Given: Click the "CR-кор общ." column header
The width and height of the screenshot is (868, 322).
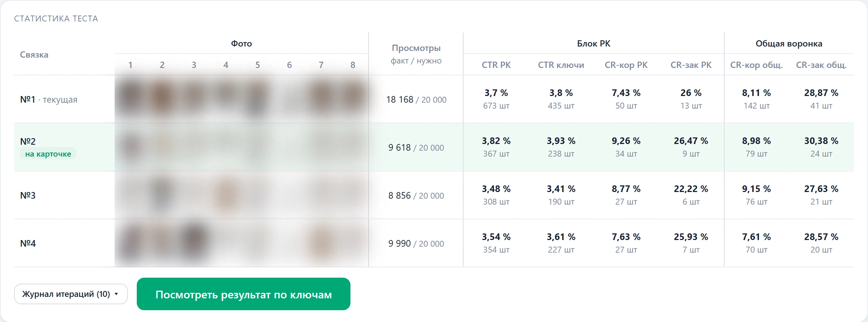Looking at the screenshot, I should point(756,65).
